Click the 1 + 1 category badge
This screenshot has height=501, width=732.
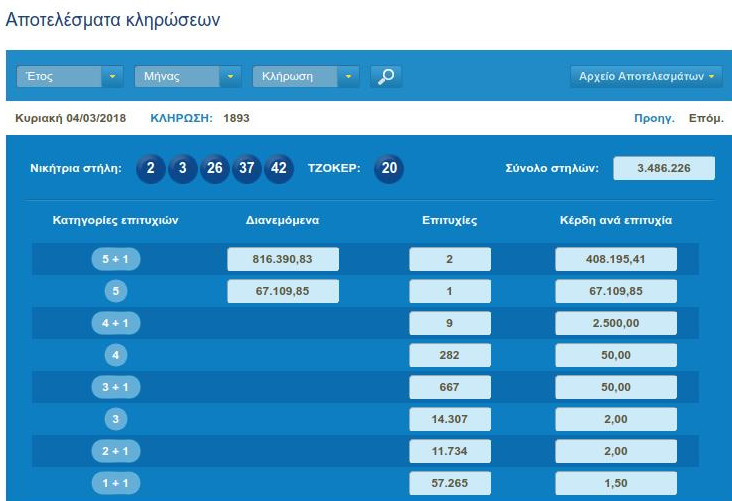click(x=115, y=483)
